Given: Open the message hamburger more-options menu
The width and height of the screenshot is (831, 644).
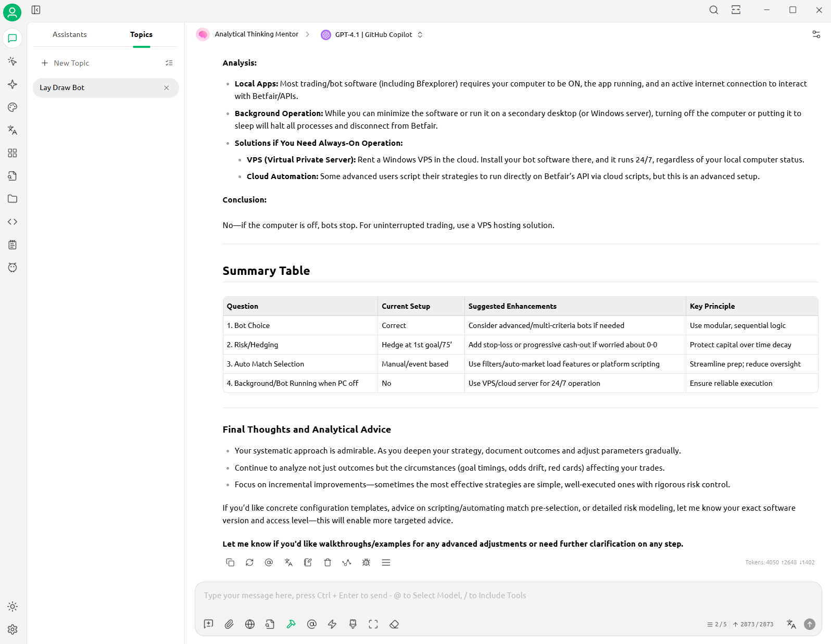Looking at the screenshot, I should [386, 562].
